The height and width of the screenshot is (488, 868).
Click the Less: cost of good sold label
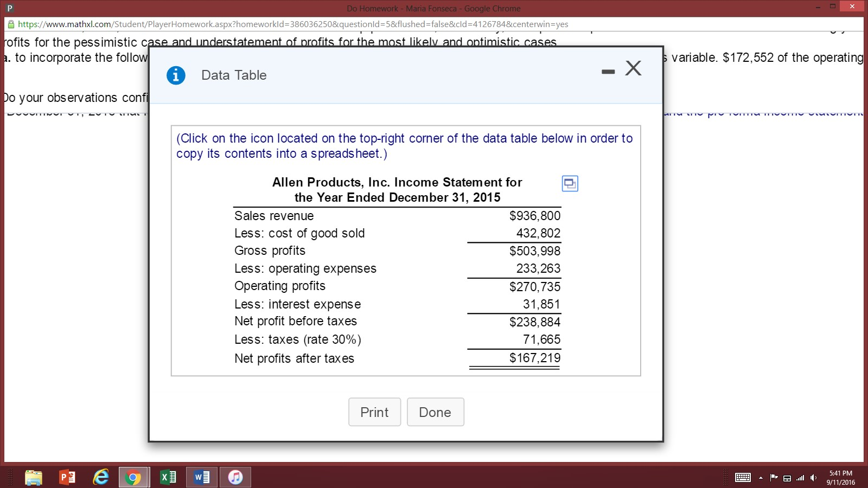tap(299, 233)
